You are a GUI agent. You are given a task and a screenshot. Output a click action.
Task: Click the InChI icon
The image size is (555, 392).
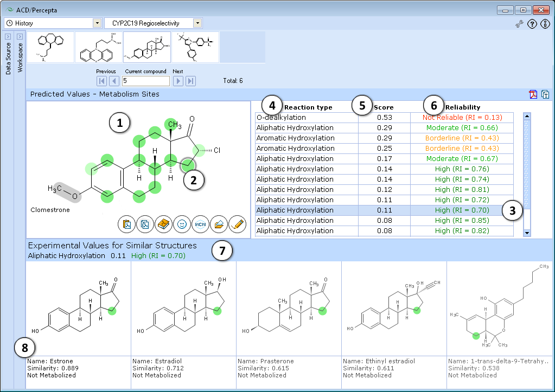[200, 224]
